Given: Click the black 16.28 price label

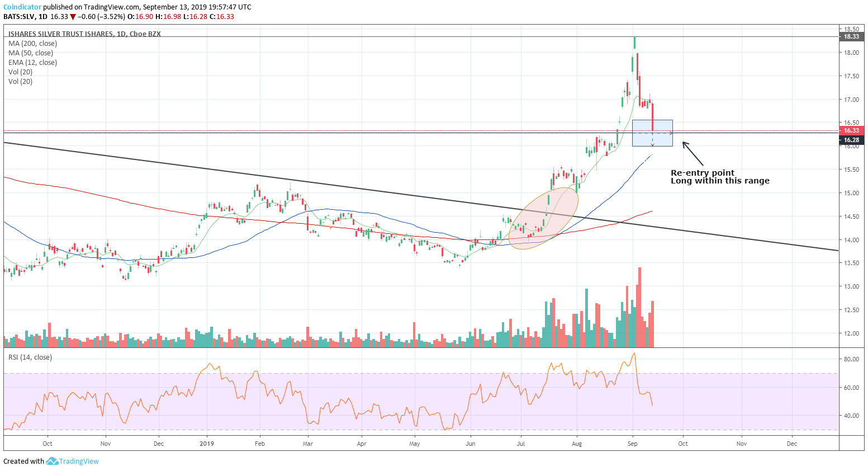Looking at the screenshot, I should coord(851,140).
